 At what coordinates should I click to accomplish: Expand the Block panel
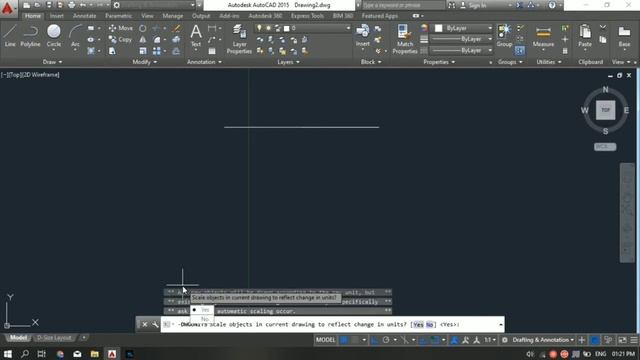371,62
